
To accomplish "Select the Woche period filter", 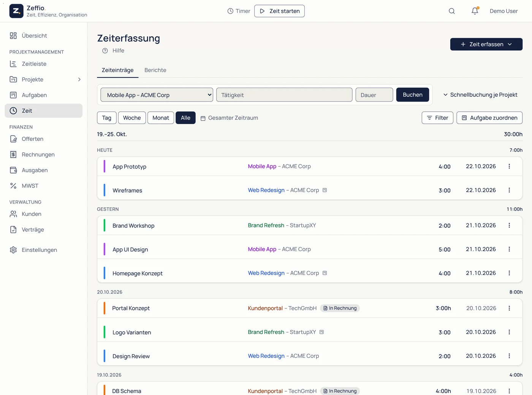I will 132,118.
